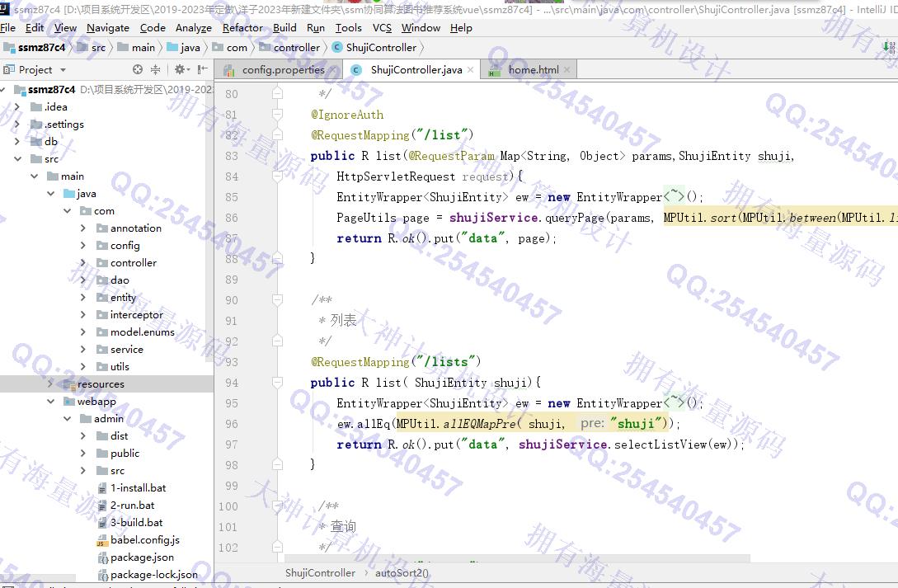
Task: Expand the .idea folder
Action: click(16, 107)
